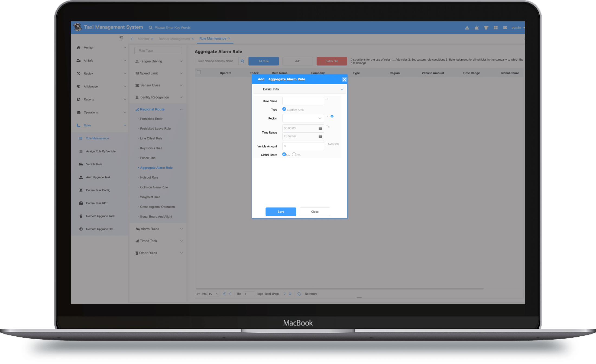Switch to the Banner Management tab
The image size is (596, 364).
pyautogui.click(x=174, y=39)
